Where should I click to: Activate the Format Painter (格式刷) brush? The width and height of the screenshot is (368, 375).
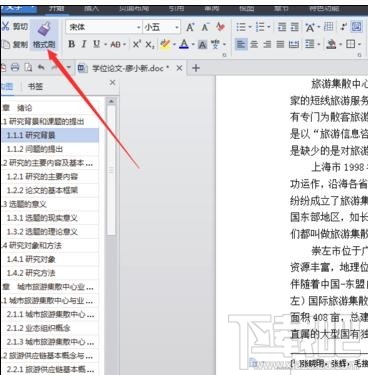pos(44,35)
